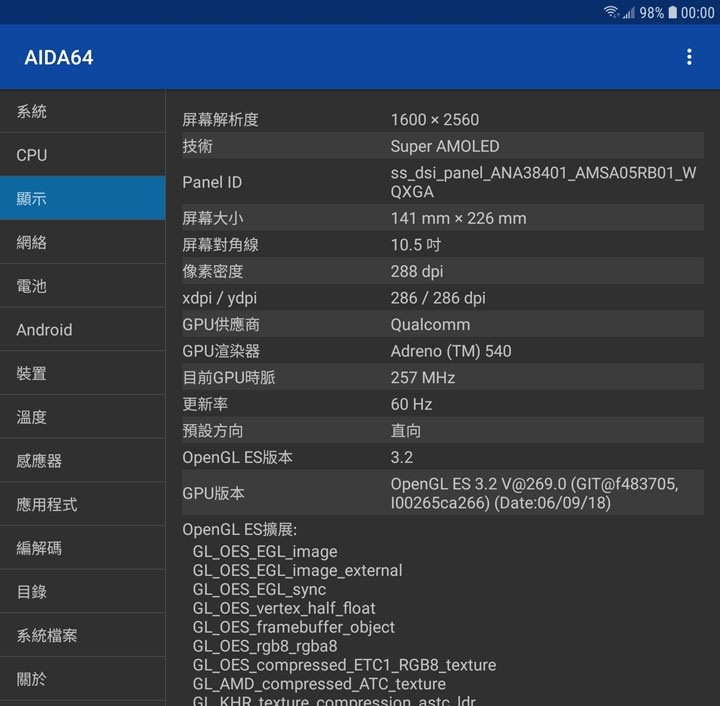Select the 10.5 吋 value
The image size is (720, 706).
tap(416, 245)
